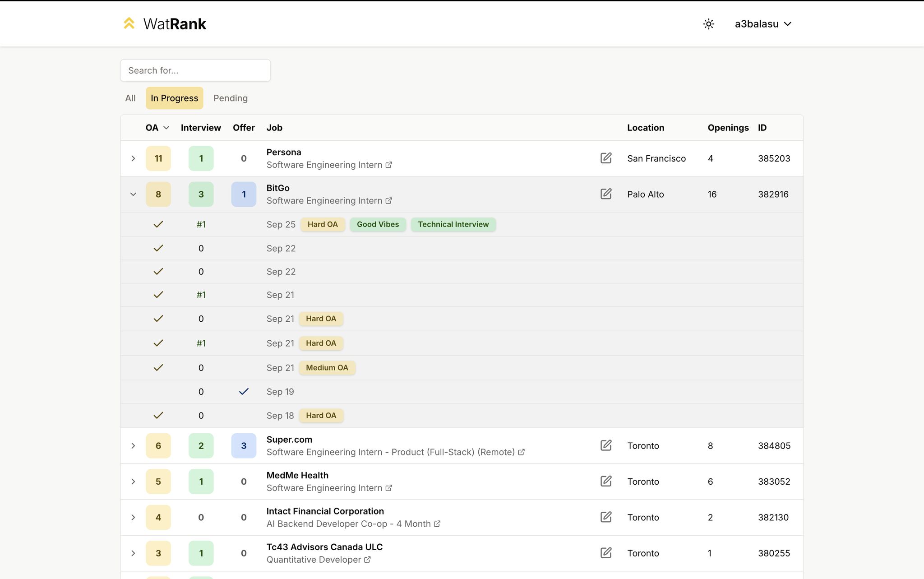Focus the Search for... input field
The height and width of the screenshot is (579, 924).
point(195,70)
